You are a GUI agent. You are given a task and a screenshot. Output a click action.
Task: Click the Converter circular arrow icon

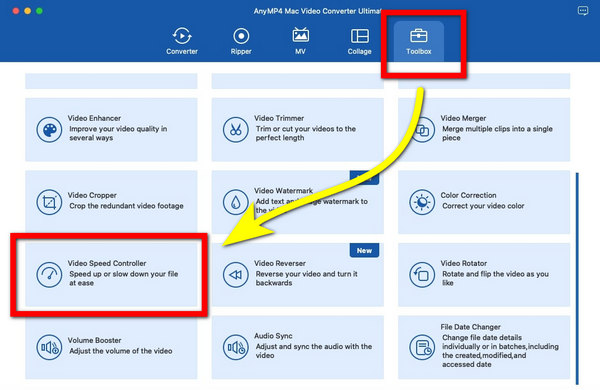(182, 36)
